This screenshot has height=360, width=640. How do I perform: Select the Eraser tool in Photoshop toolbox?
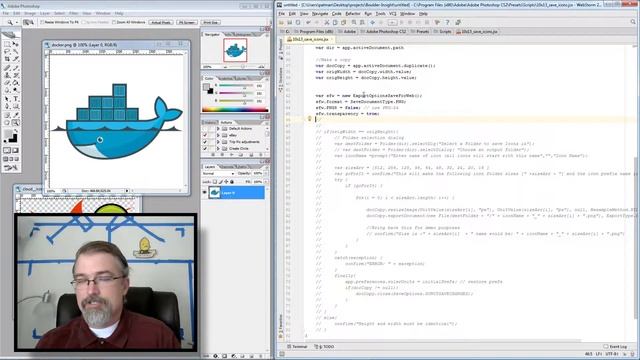(x=7, y=83)
